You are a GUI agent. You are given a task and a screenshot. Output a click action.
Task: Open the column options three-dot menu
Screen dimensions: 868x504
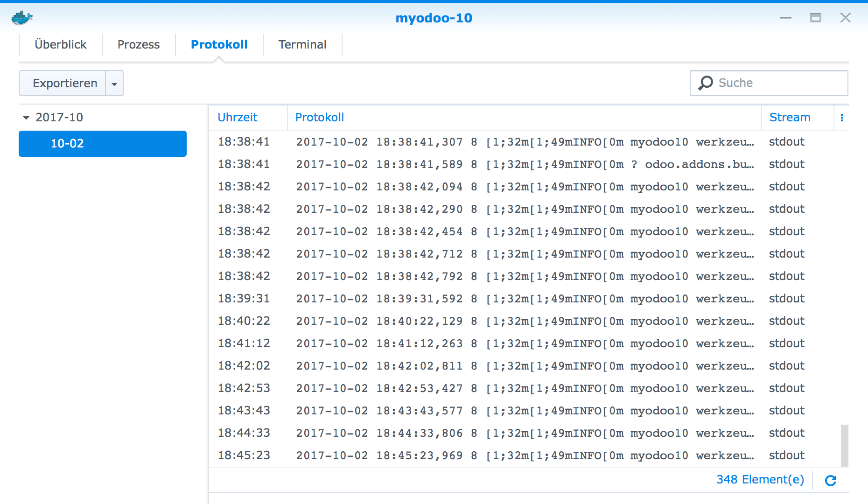tap(842, 117)
